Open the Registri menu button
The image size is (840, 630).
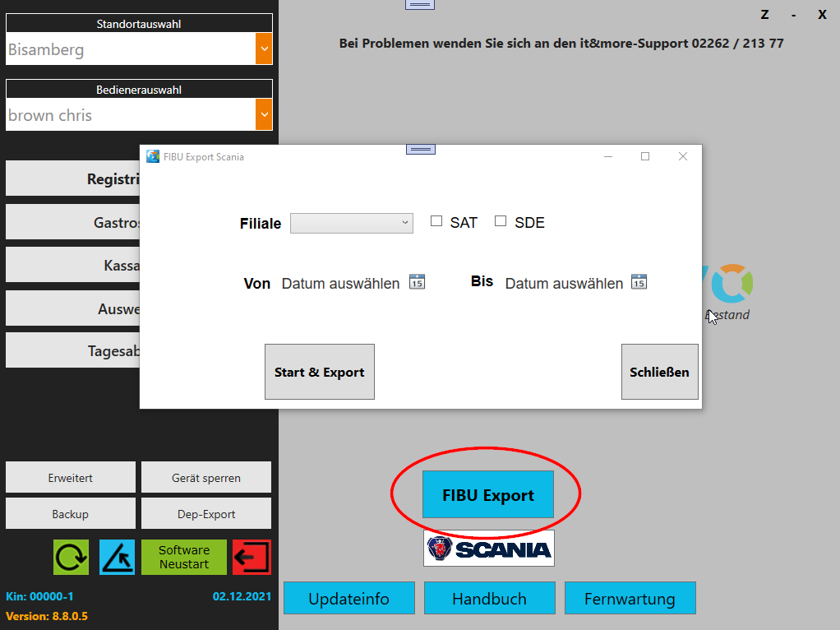pos(73,178)
